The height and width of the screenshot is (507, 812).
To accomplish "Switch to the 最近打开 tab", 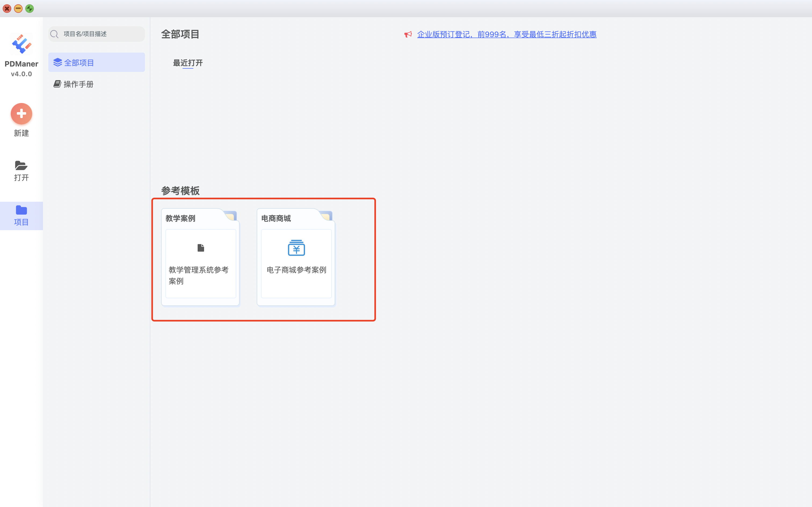I will (x=188, y=63).
